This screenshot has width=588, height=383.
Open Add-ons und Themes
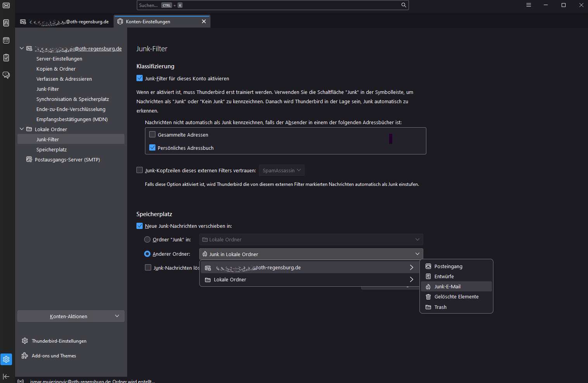tap(54, 356)
